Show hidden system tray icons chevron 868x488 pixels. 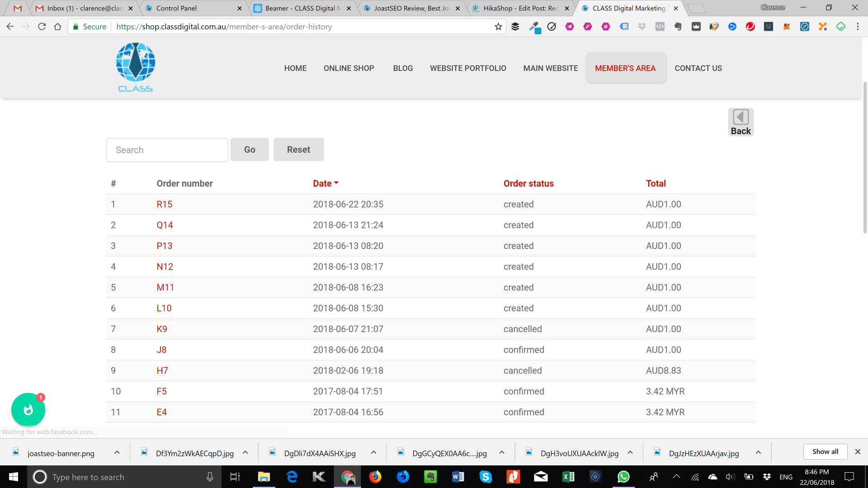pos(676,477)
